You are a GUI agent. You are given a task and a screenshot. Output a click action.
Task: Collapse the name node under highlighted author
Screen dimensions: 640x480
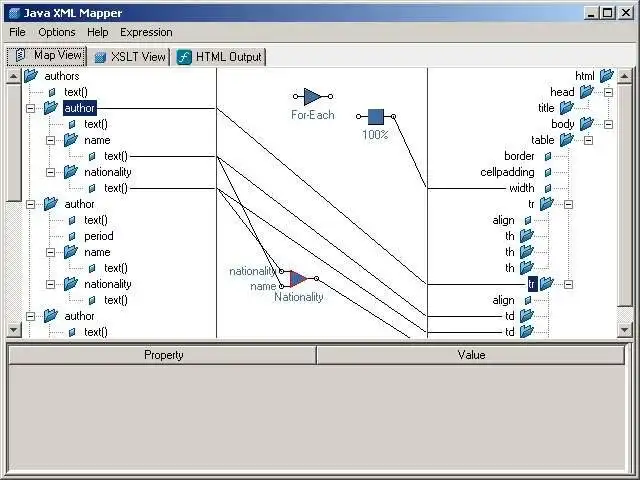click(51, 140)
